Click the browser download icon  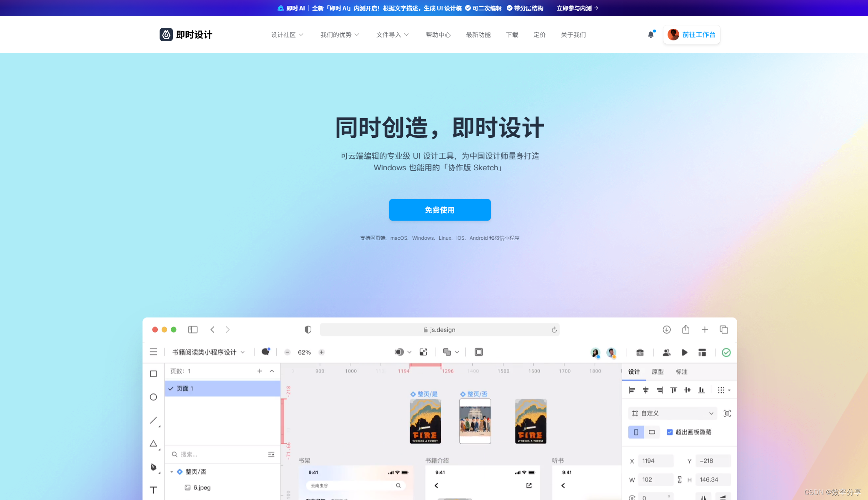coord(666,330)
